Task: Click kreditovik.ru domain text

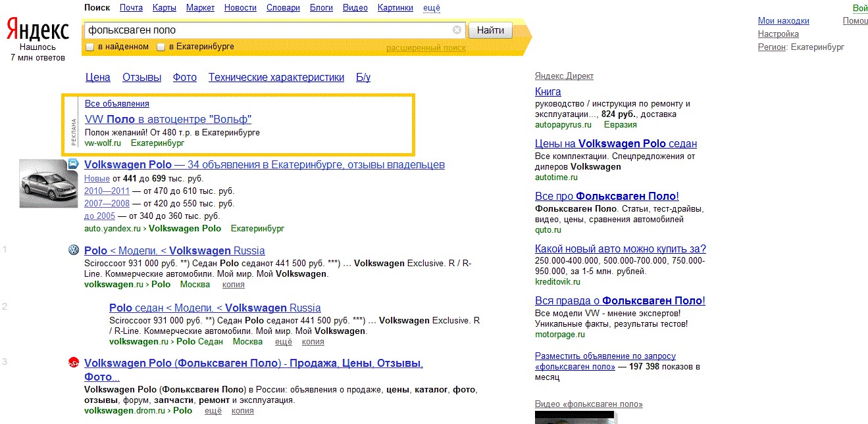Action: [x=557, y=281]
